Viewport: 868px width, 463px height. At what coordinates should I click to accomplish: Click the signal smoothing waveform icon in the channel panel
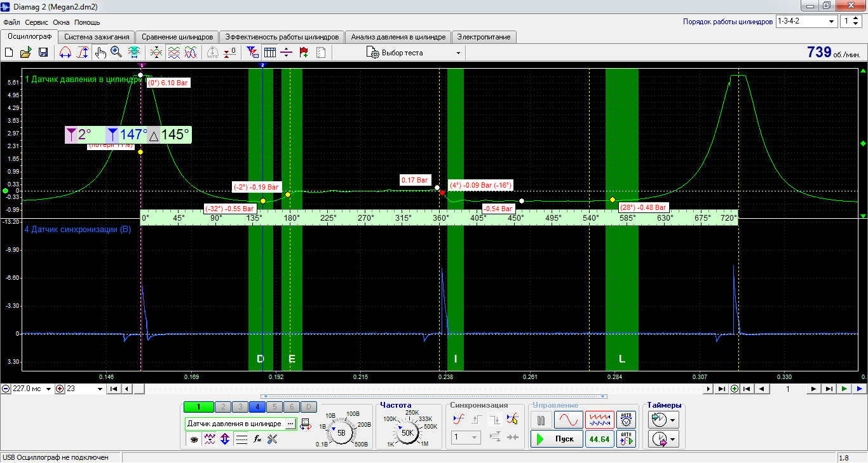(x=208, y=439)
